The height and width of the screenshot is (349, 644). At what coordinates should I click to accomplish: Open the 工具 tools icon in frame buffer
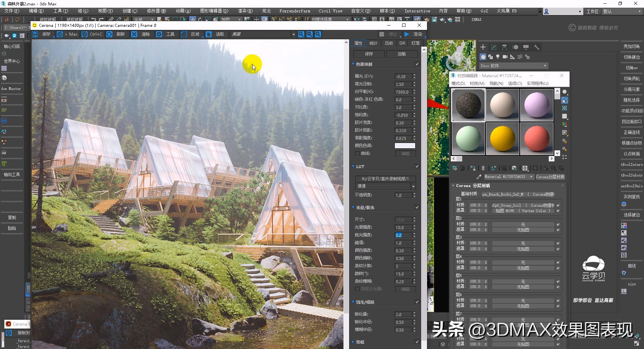coord(159,34)
